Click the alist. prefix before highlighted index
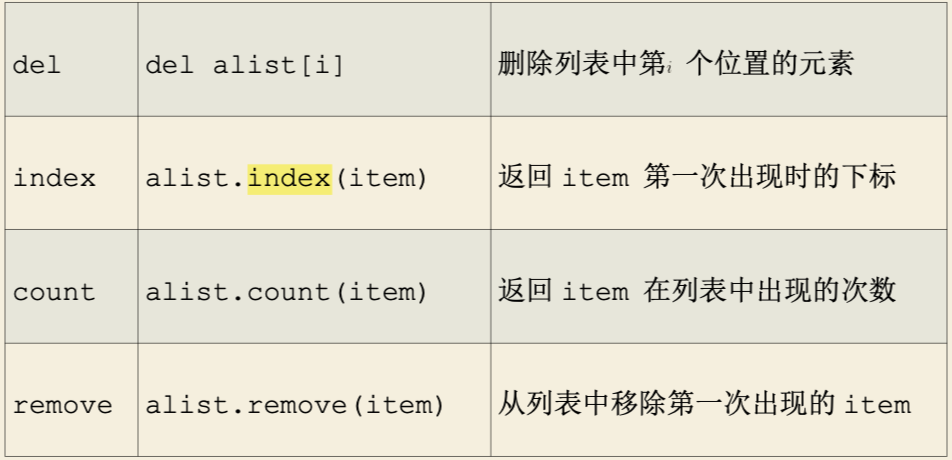The width and height of the screenshot is (952, 460). 196,178
